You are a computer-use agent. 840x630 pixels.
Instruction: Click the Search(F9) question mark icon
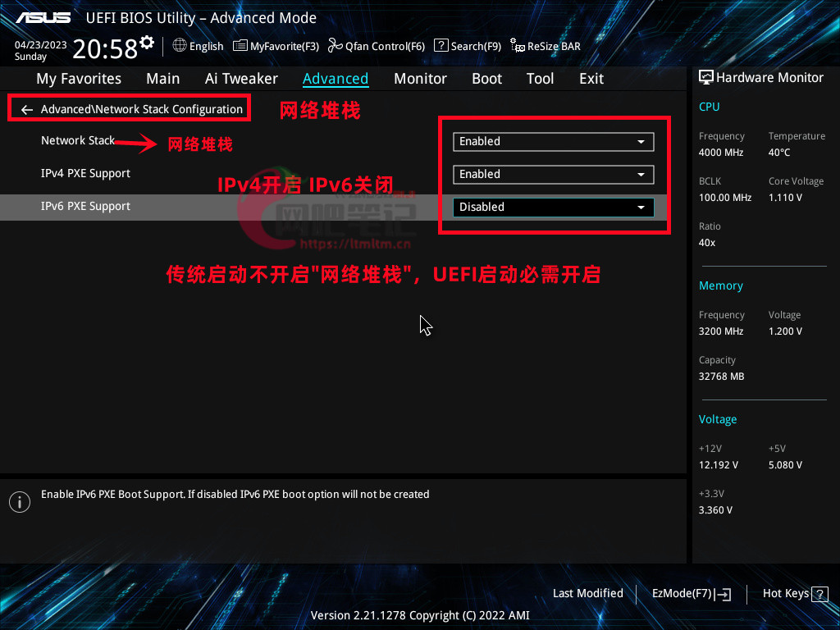pyautogui.click(x=441, y=46)
